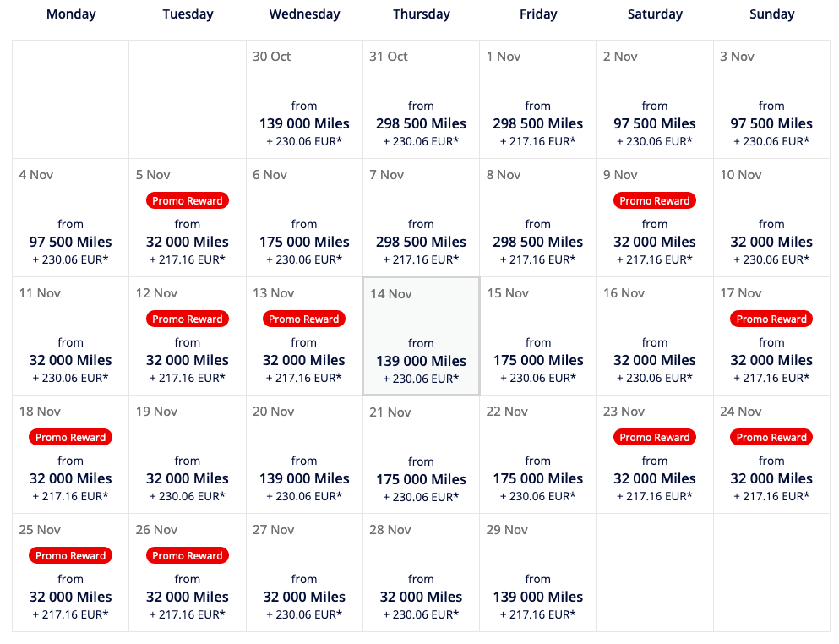Click Promo Reward badge on 25 Nov
The height and width of the screenshot is (644, 839).
pos(71,555)
